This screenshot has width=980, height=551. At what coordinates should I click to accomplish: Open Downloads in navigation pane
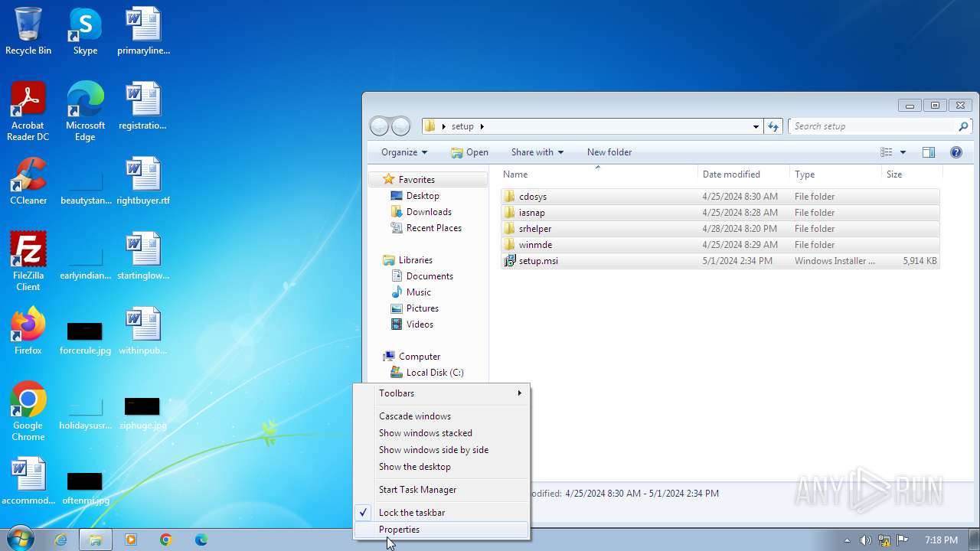coord(428,212)
